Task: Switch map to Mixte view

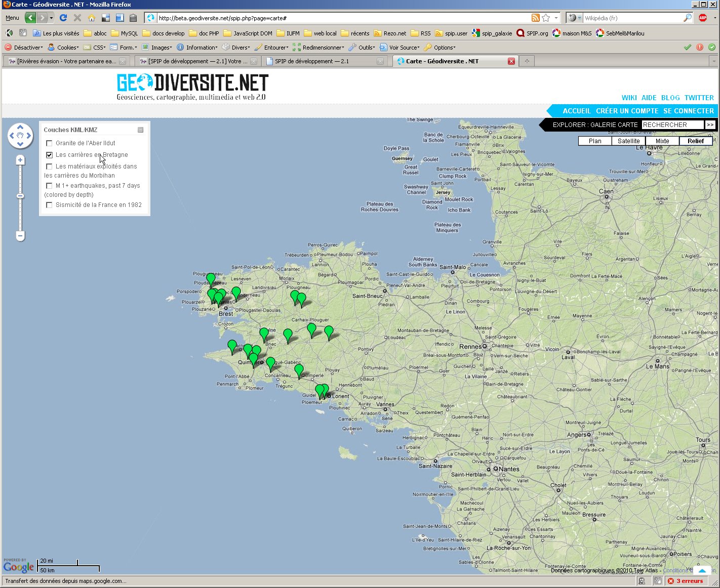Action: coord(662,141)
